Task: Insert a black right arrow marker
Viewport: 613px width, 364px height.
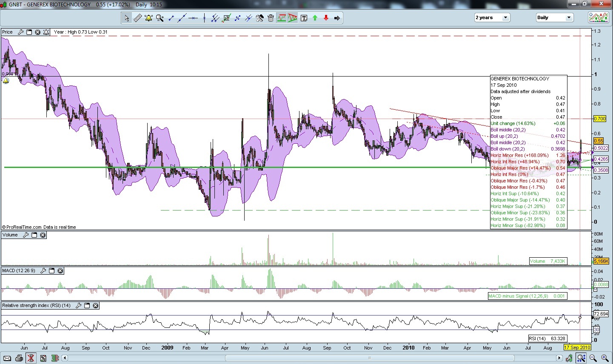Action: pyautogui.click(x=337, y=18)
